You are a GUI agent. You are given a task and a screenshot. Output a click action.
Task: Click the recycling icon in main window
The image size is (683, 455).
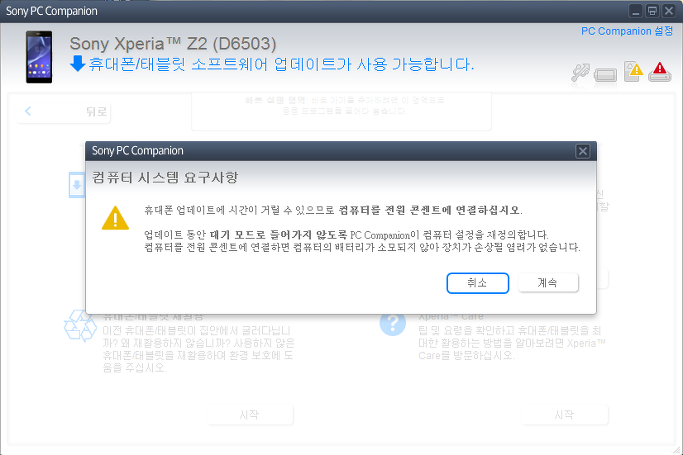[x=80, y=325]
